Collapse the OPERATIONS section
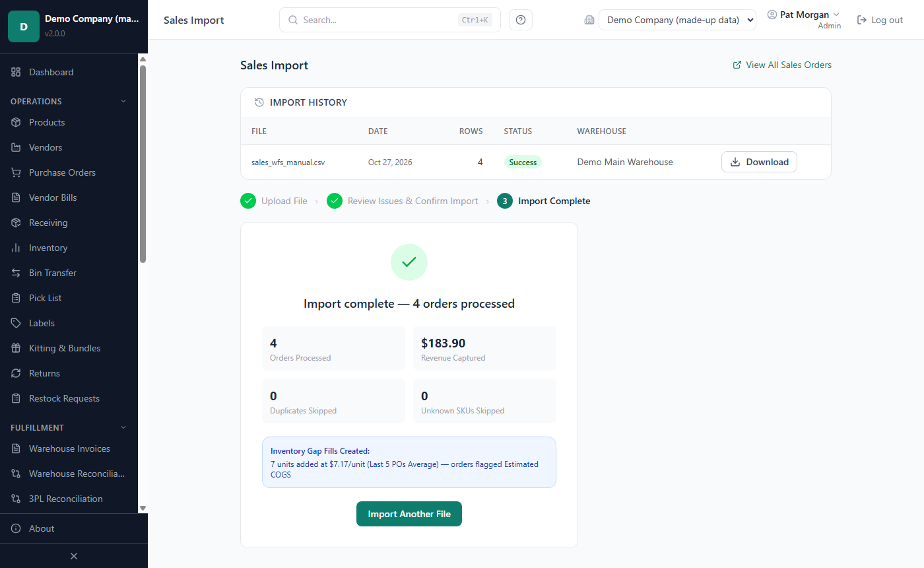This screenshot has height=568, width=924. 69,101
